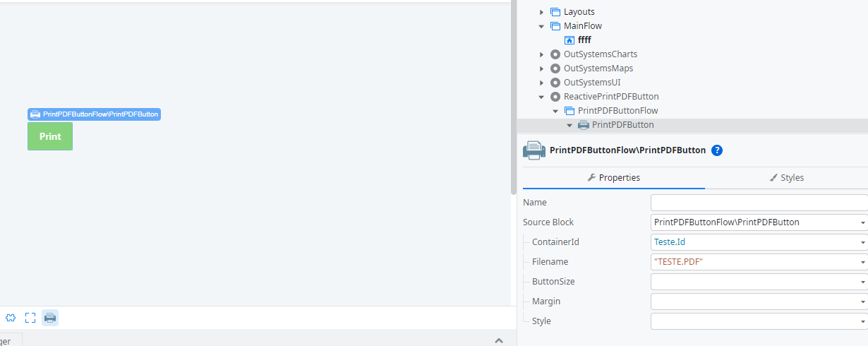The image size is (868, 346).
Task: Open the partially visible debugger tab at bottom
Action: click(10, 341)
